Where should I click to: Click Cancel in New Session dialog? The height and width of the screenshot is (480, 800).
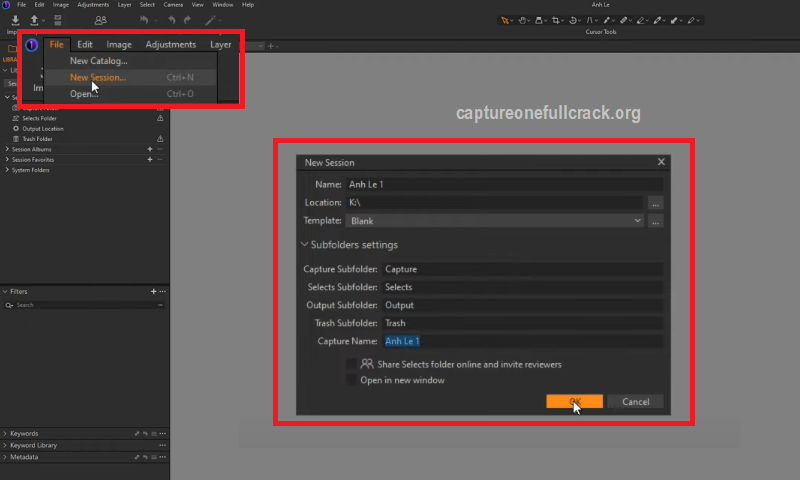click(x=636, y=401)
